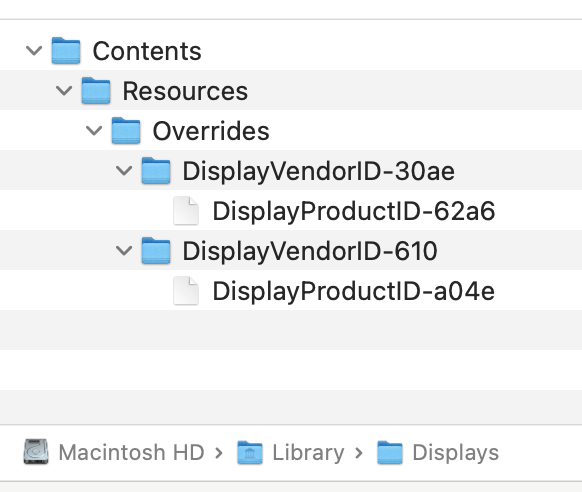Go to Displays in path bar

(x=456, y=453)
